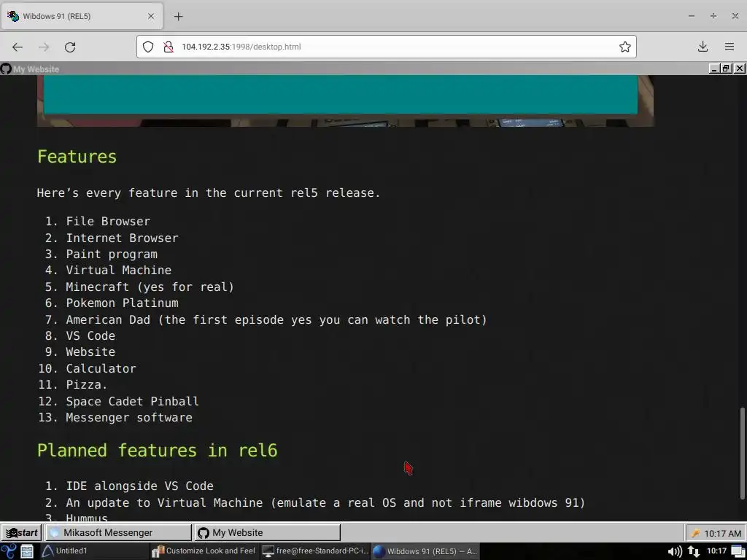Click the Pizza. list item
The width and height of the screenshot is (747, 560).
click(x=87, y=384)
